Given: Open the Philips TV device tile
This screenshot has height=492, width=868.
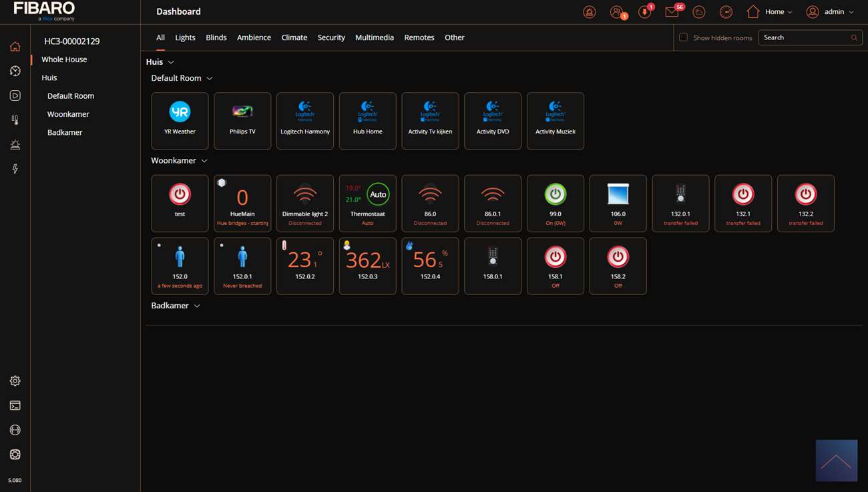Looking at the screenshot, I should pos(242,121).
